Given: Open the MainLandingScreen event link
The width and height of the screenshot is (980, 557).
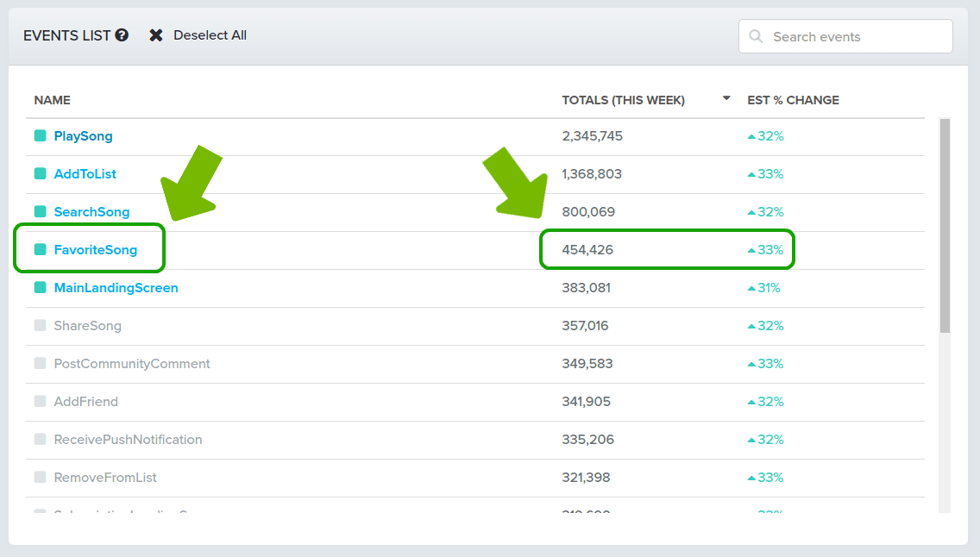Looking at the screenshot, I should tap(116, 288).
